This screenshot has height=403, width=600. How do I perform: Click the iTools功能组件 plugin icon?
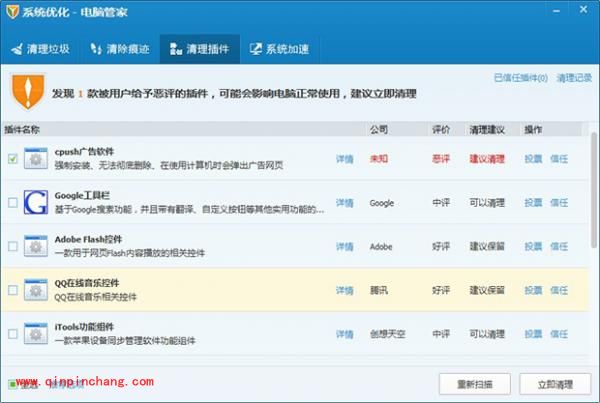pyautogui.click(x=36, y=333)
